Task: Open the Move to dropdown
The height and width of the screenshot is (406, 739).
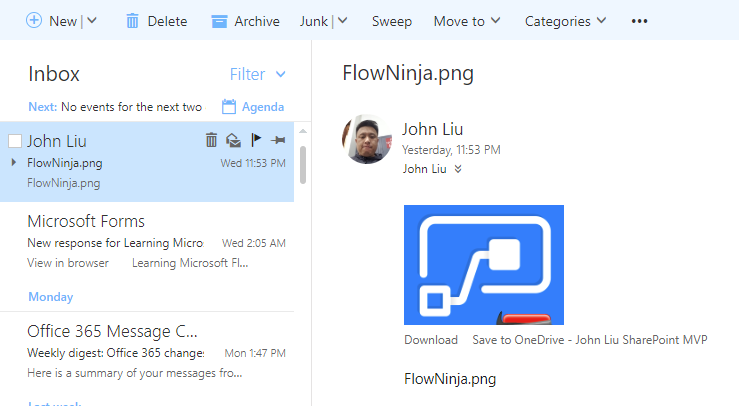Action: point(467,21)
